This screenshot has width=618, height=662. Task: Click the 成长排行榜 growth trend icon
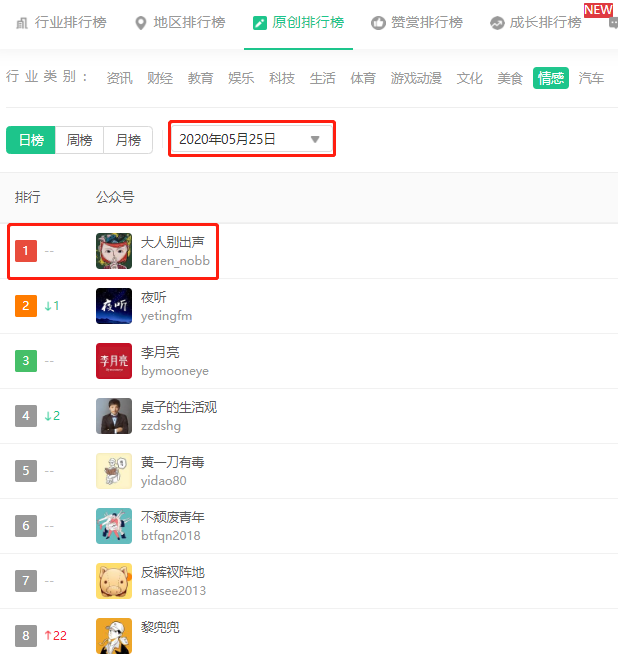[497, 23]
